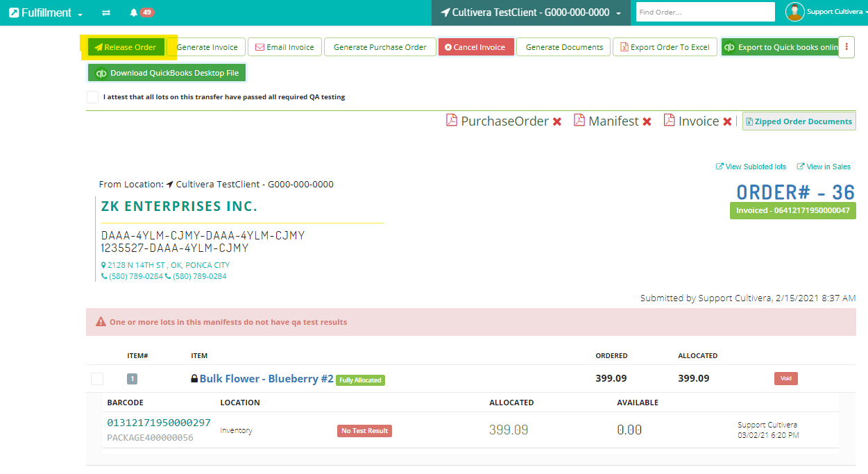This screenshot has height=474, width=868.
Task: Open the Fulfillment module dropdown
Action: point(46,12)
